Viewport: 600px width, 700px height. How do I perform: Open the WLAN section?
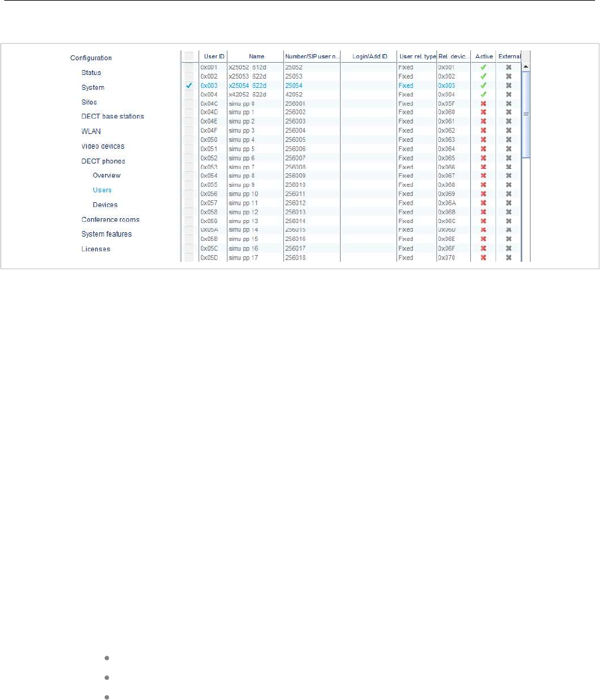91,132
